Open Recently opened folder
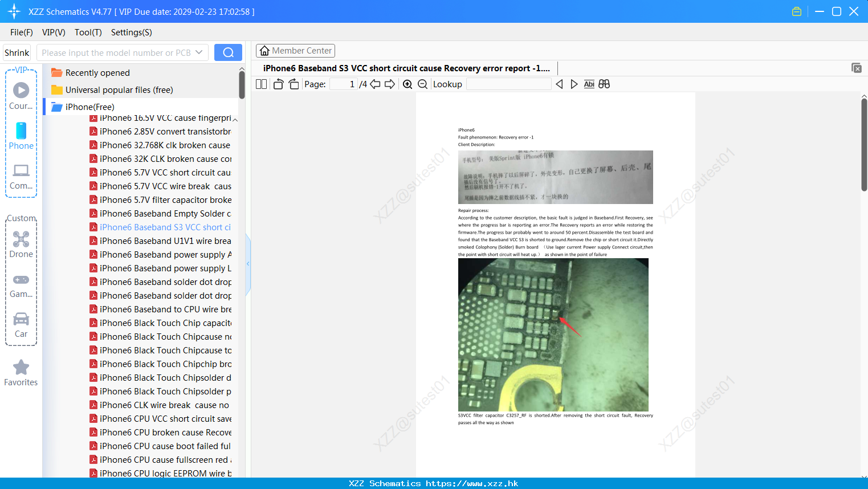Image resolution: width=868 pixels, height=489 pixels. tap(97, 73)
